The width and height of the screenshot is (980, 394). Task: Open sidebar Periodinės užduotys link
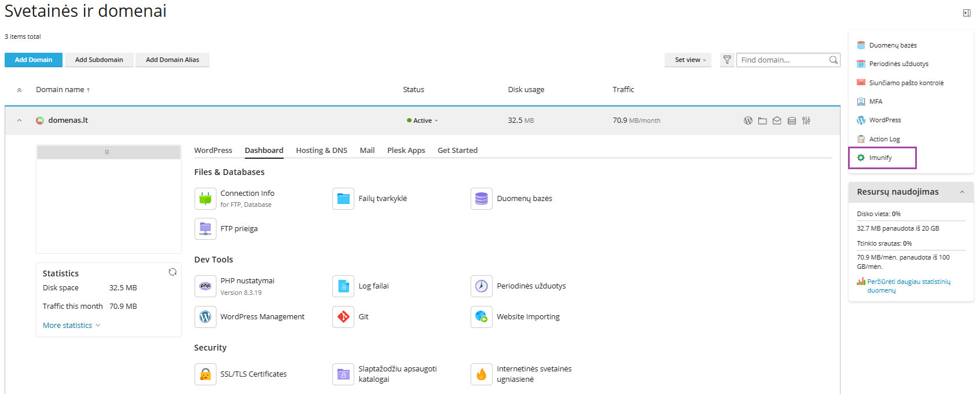click(899, 64)
